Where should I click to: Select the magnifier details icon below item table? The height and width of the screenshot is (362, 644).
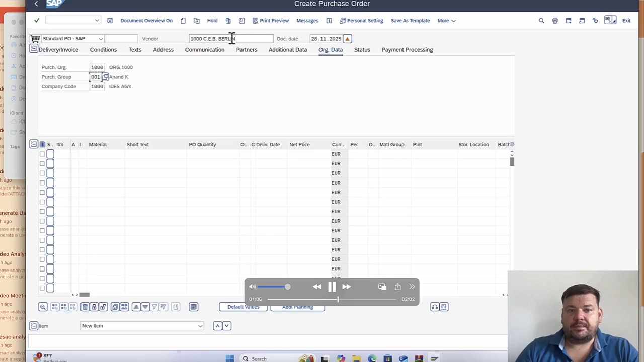(43, 307)
